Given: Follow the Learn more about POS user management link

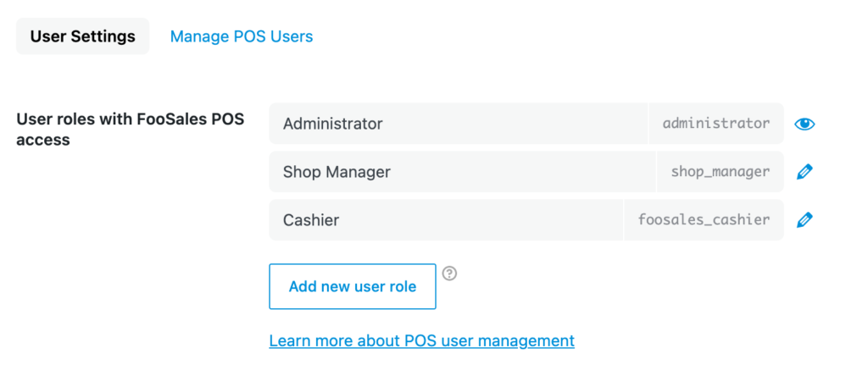Looking at the screenshot, I should 422,340.
